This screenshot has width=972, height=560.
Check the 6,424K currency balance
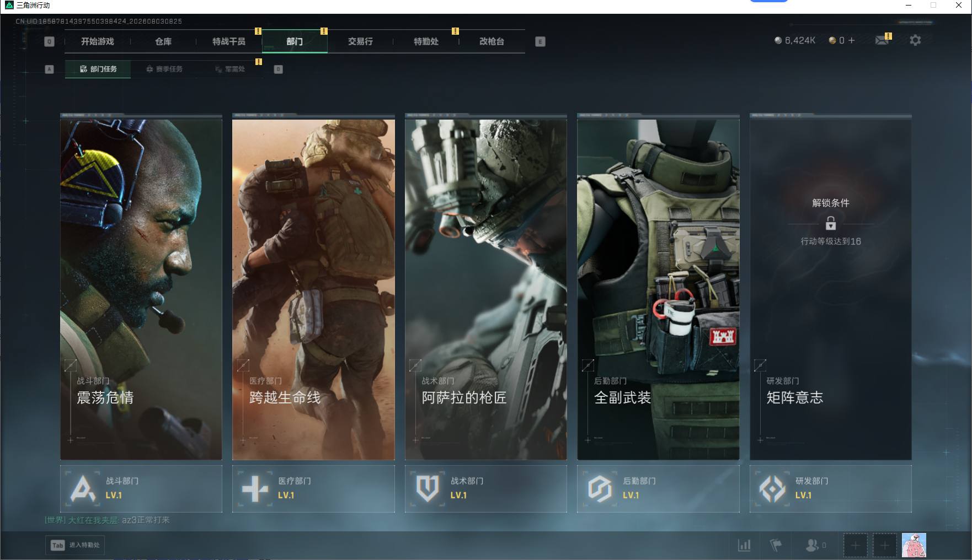tap(795, 40)
